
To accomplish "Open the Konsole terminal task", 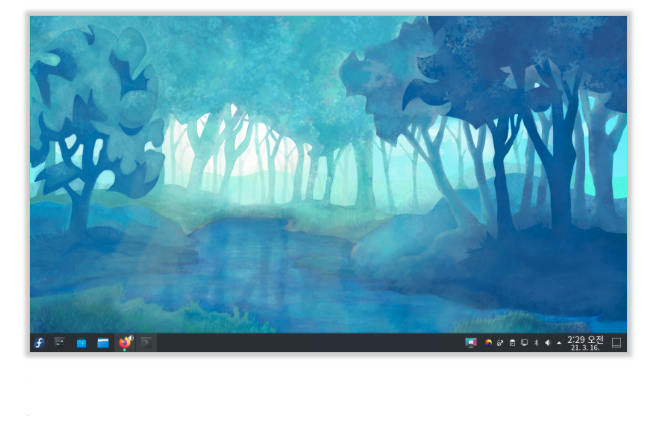I will 146,343.
